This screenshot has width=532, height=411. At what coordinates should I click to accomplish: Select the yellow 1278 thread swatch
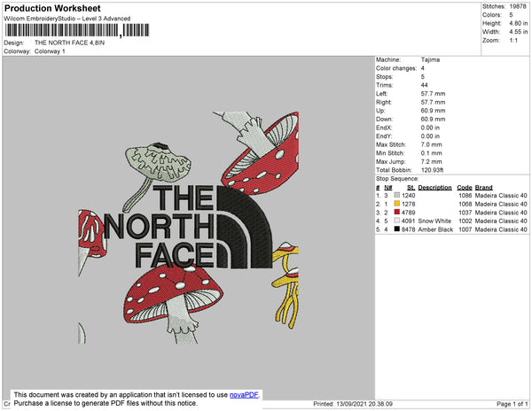396,204
